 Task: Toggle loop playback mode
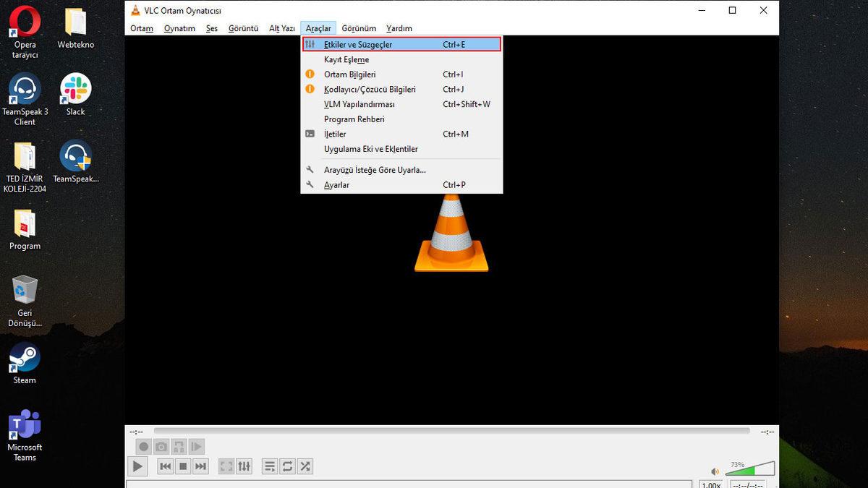click(286, 466)
